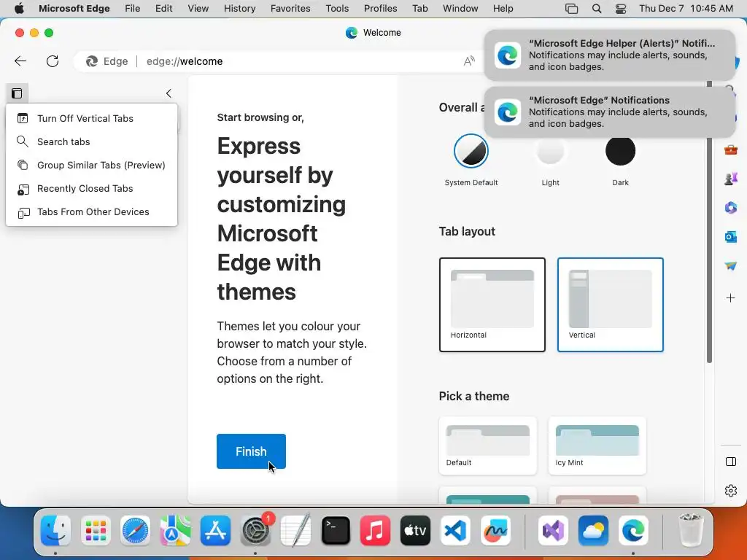
Task: Open the Drop paper-plane sidebar icon
Action: click(x=731, y=265)
